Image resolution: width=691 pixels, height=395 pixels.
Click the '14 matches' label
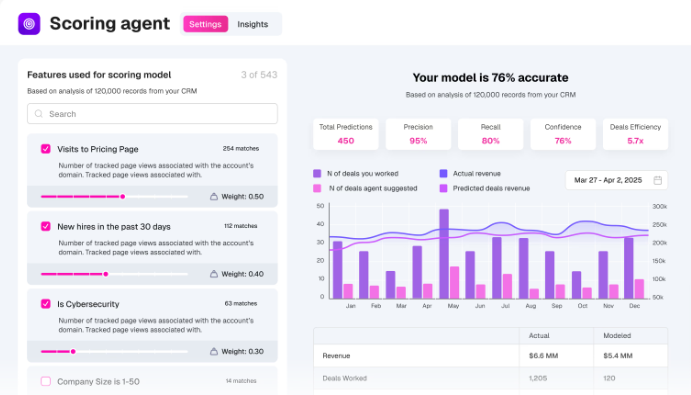pos(241,381)
